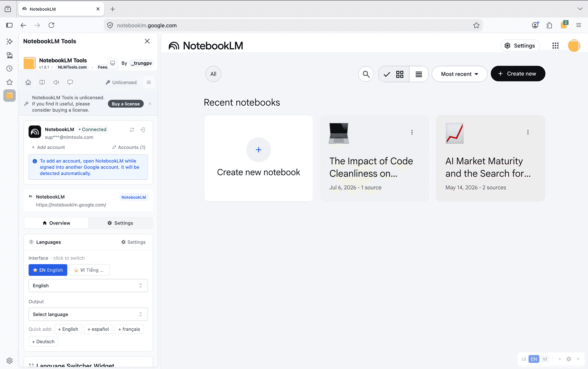Open the sidebar AI sparkle icon
The image size is (588, 369).
[x=9, y=41]
